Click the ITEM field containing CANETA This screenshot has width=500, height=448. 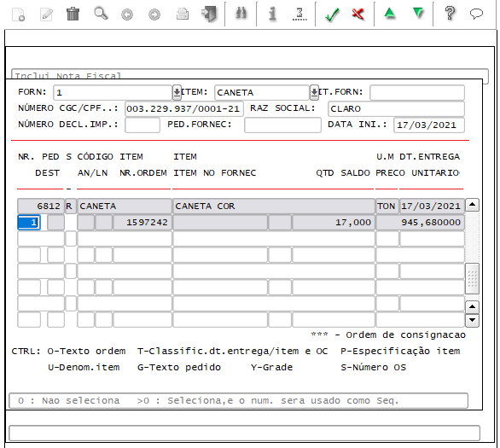(x=262, y=92)
